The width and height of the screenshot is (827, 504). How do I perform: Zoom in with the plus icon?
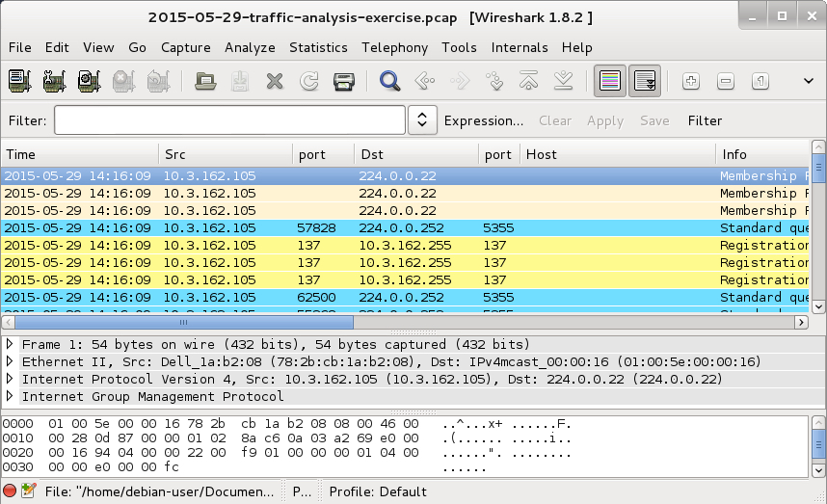click(691, 81)
